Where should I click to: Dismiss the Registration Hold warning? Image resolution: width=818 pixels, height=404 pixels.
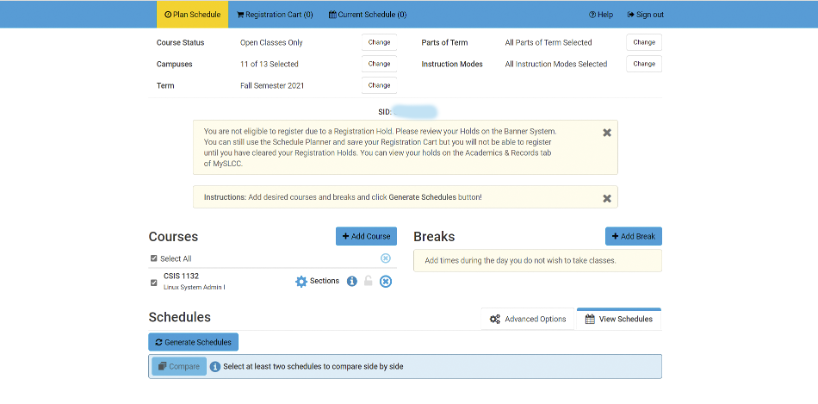point(607,132)
